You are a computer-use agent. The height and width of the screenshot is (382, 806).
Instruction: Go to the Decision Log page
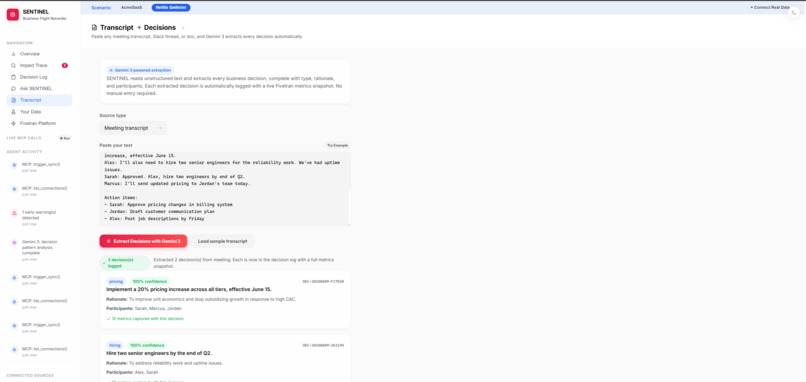(33, 77)
